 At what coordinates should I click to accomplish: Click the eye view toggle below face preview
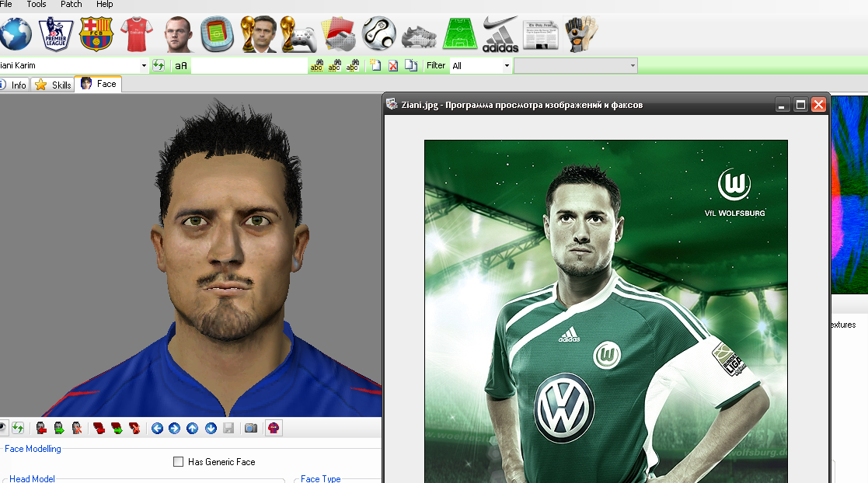coord(3,428)
